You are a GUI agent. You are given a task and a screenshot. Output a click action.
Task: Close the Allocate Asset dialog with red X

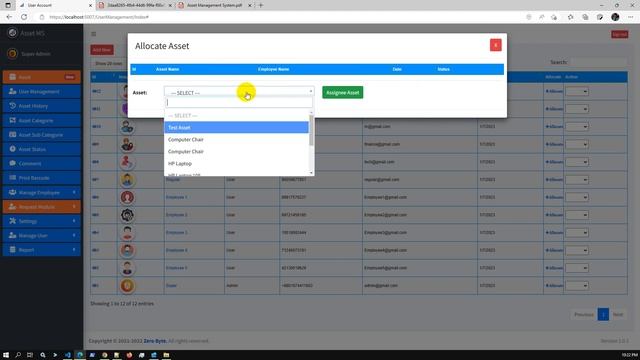496,45
